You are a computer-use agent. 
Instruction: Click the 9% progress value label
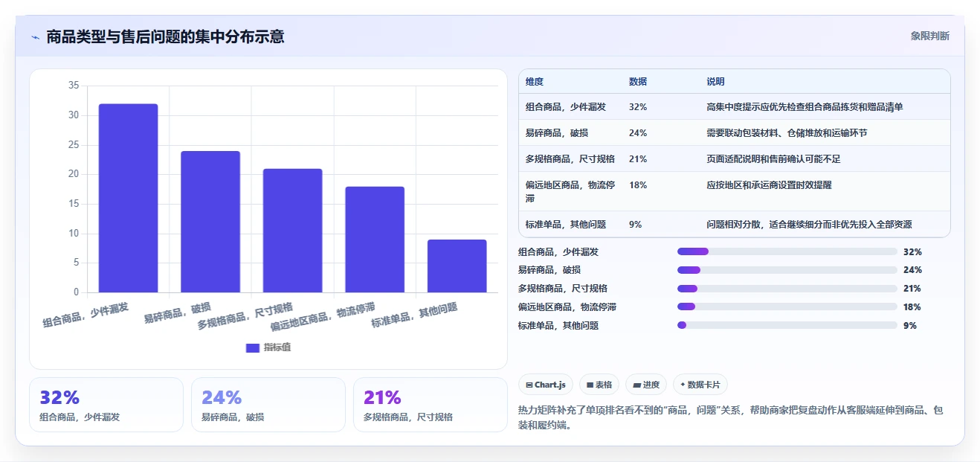[x=910, y=325]
